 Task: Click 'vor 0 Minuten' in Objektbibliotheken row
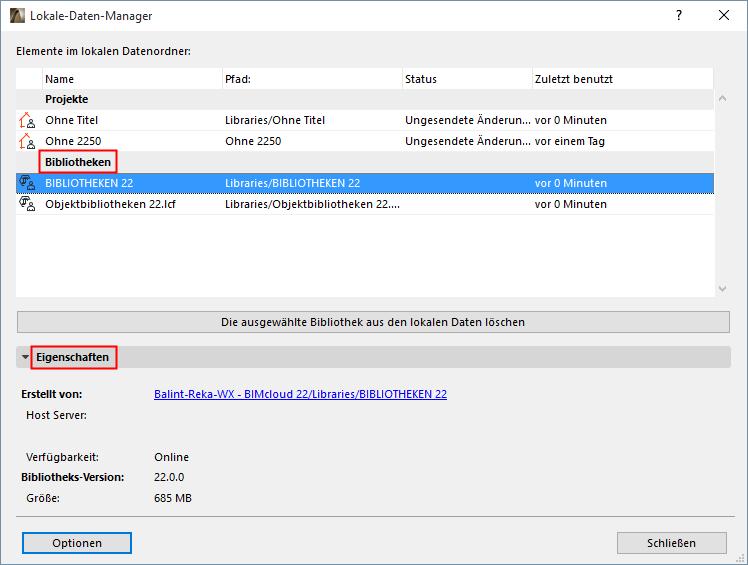571,204
